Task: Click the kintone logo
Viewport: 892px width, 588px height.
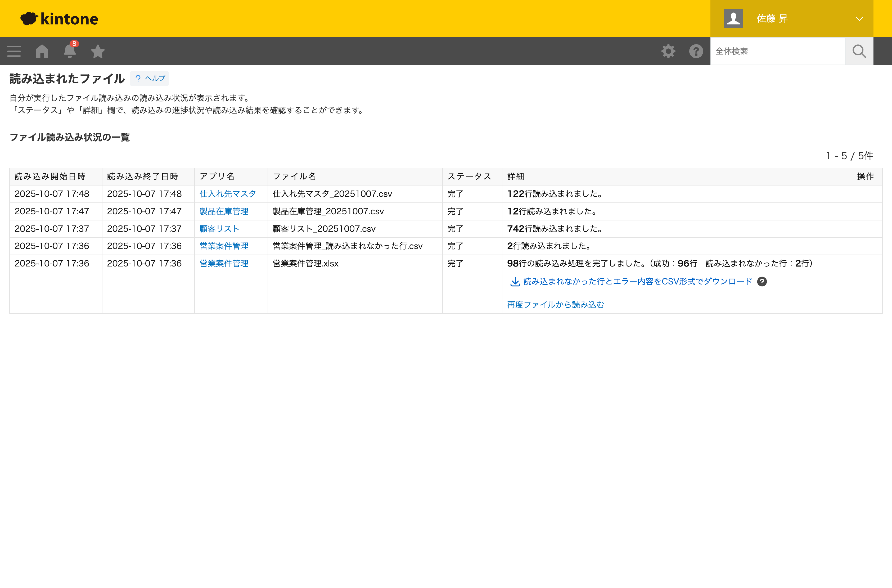Action: tap(59, 18)
